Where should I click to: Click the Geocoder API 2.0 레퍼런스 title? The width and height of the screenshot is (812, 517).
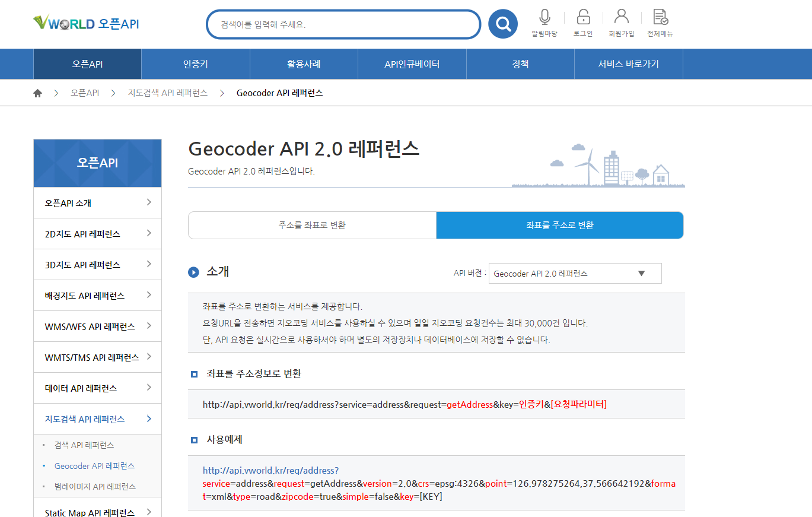pyautogui.click(x=304, y=149)
